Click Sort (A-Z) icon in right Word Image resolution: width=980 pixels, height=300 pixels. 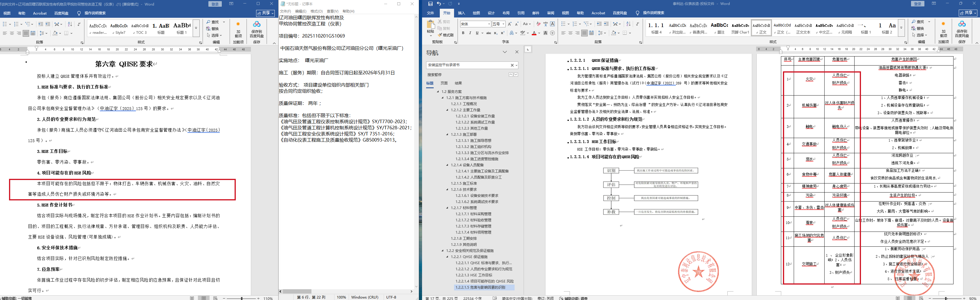pos(628,24)
